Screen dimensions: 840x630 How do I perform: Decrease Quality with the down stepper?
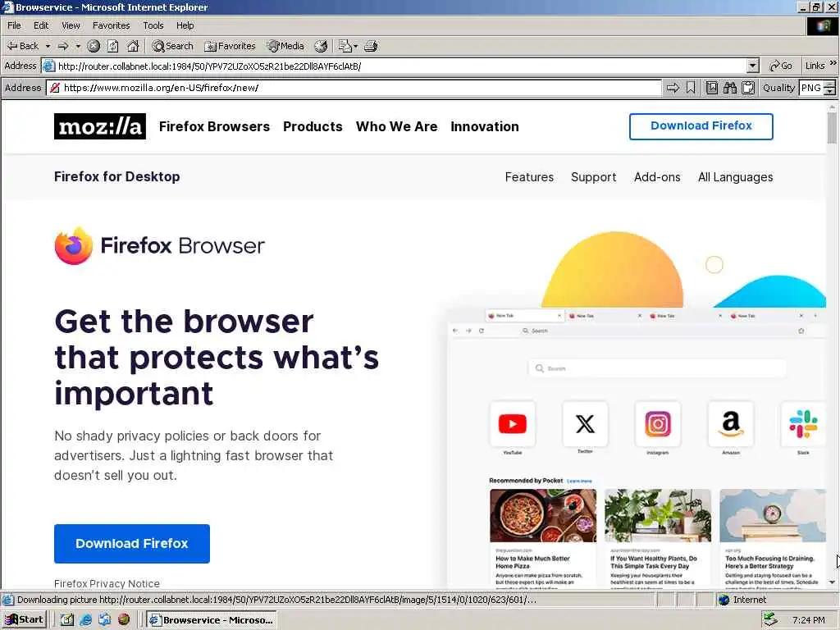(x=830, y=92)
